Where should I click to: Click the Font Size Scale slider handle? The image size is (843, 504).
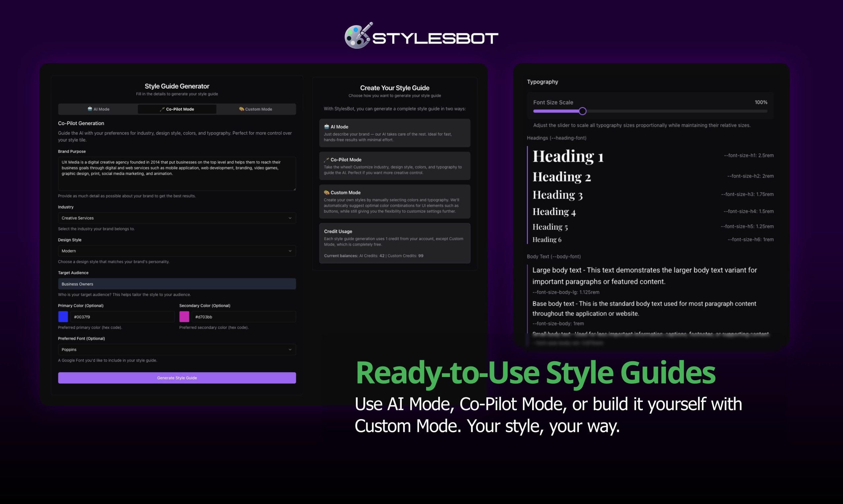(x=582, y=111)
